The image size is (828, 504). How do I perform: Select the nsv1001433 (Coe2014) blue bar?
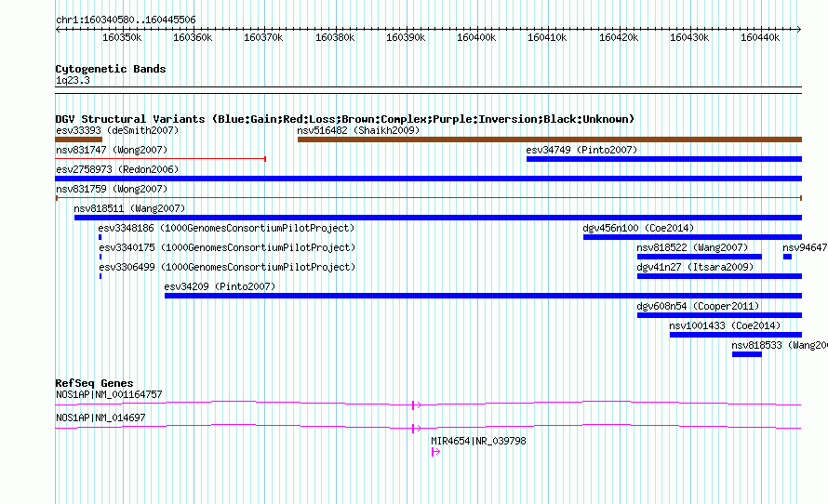pos(736,335)
